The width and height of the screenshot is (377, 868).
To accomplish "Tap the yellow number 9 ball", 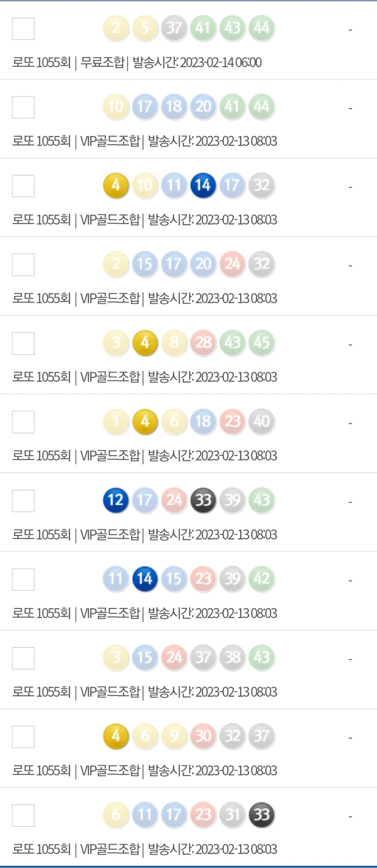I will pos(174,736).
